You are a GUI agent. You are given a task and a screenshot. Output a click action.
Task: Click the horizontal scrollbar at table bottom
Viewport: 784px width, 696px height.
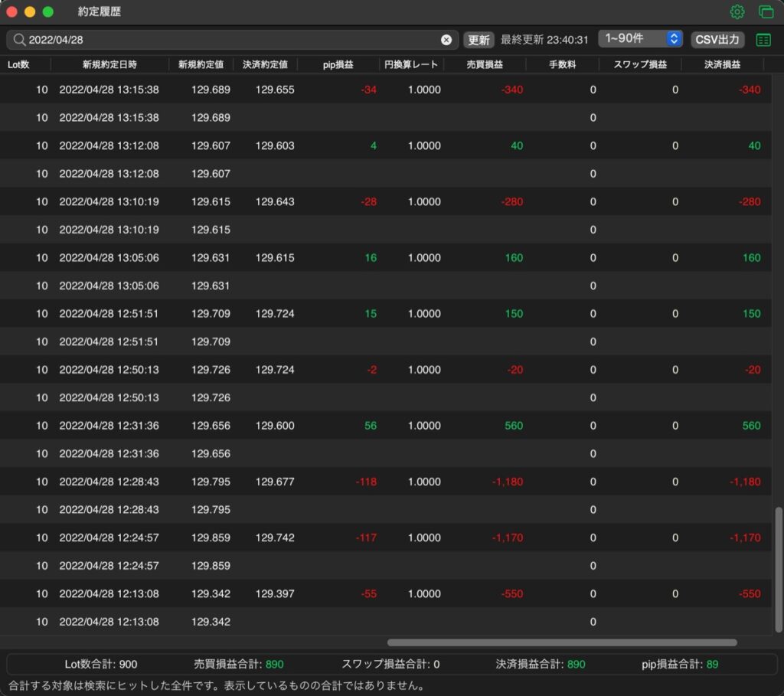(562, 642)
